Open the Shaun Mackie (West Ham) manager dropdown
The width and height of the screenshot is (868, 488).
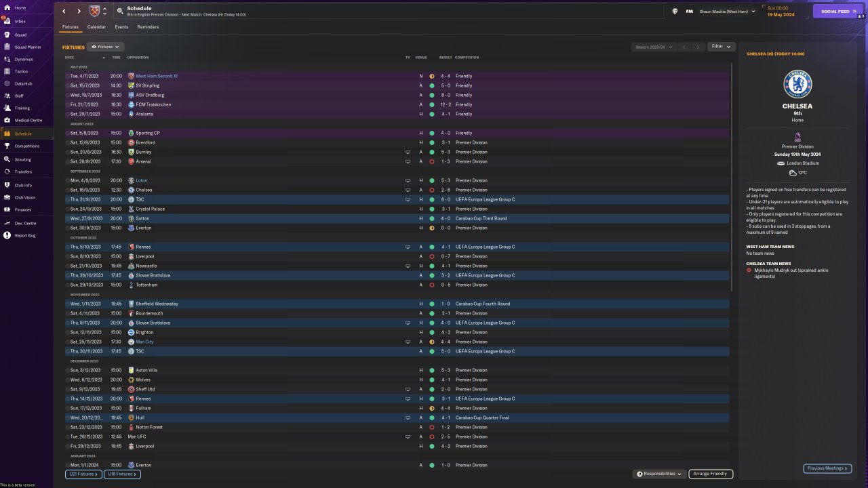click(728, 12)
